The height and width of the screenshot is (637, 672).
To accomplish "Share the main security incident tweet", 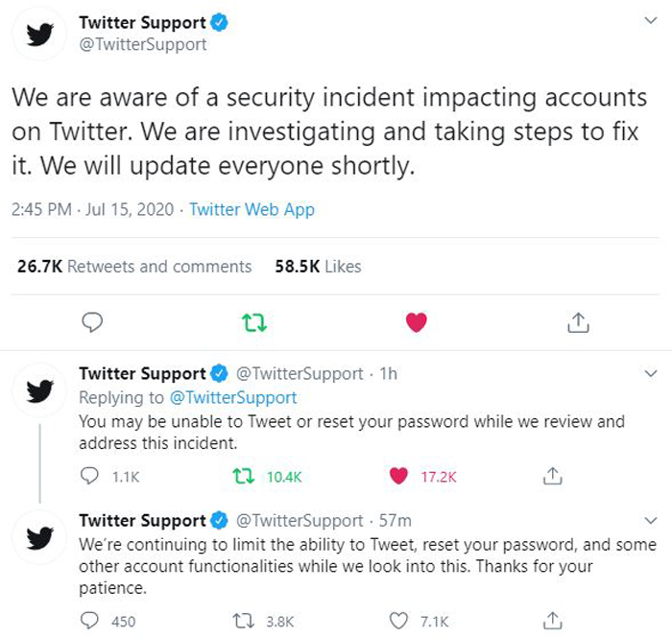I will (578, 322).
